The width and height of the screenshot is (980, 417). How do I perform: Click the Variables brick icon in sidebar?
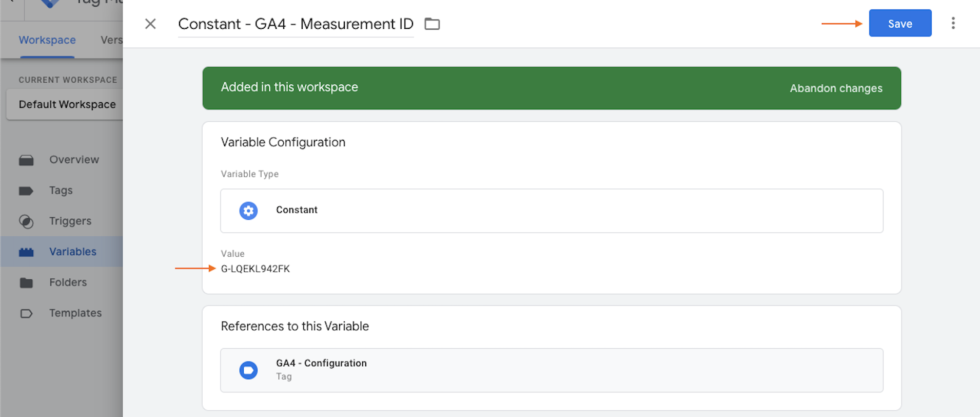point(26,252)
